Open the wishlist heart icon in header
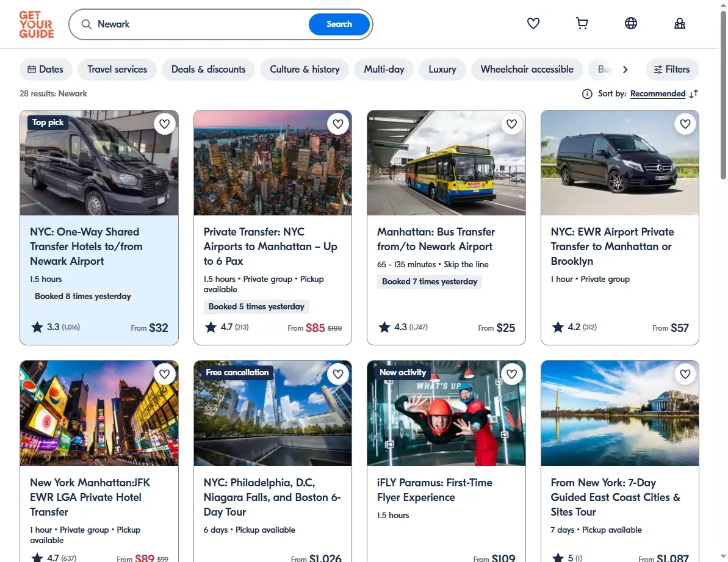728x562 pixels. click(x=533, y=23)
